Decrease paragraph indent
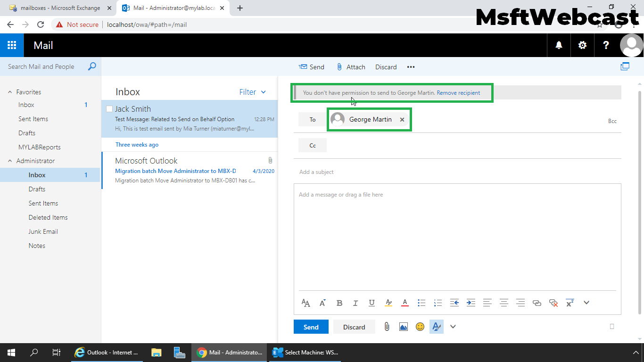The height and width of the screenshot is (362, 644). point(454,303)
